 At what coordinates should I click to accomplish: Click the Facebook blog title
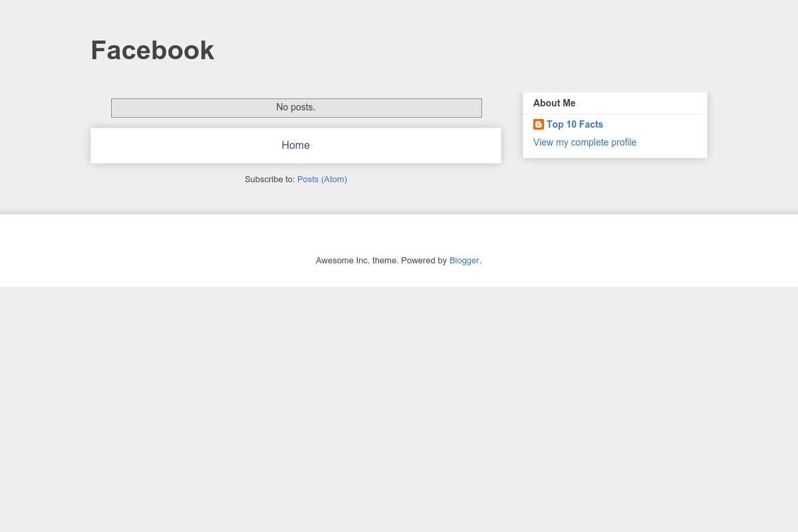pyautogui.click(x=152, y=51)
